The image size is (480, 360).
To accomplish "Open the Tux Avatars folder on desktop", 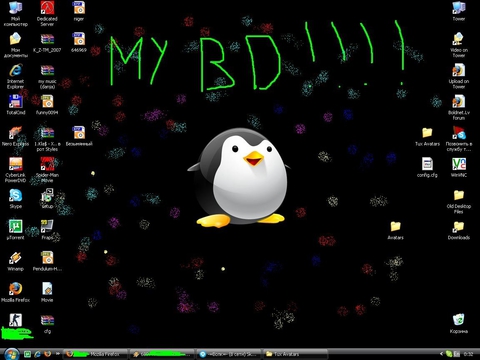I will coord(427,136).
